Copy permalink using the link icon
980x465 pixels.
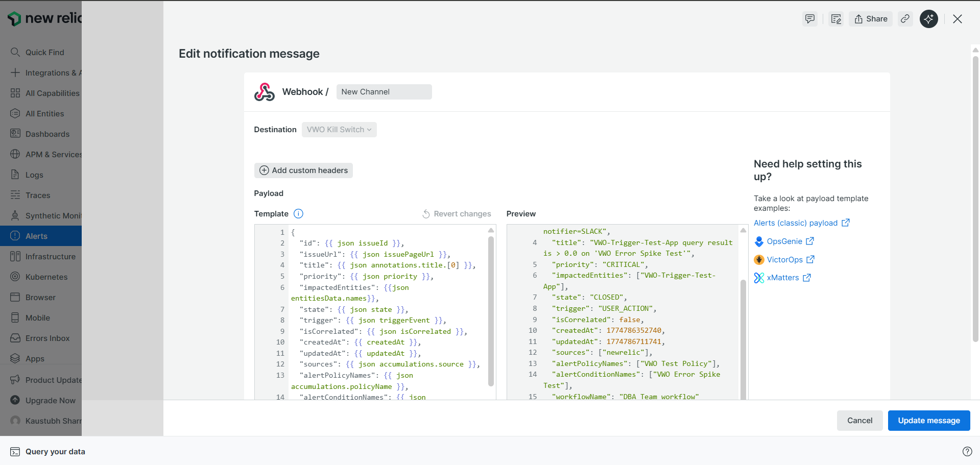point(905,19)
